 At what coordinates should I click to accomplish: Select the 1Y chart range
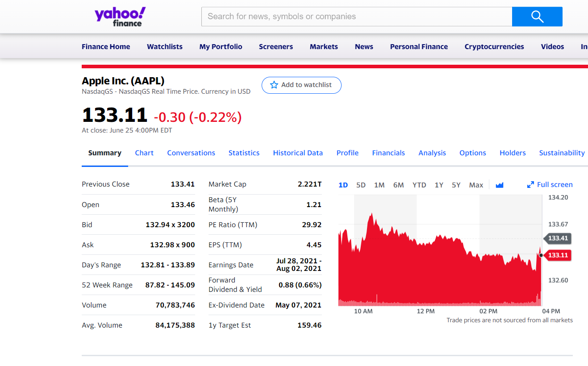pyautogui.click(x=439, y=185)
